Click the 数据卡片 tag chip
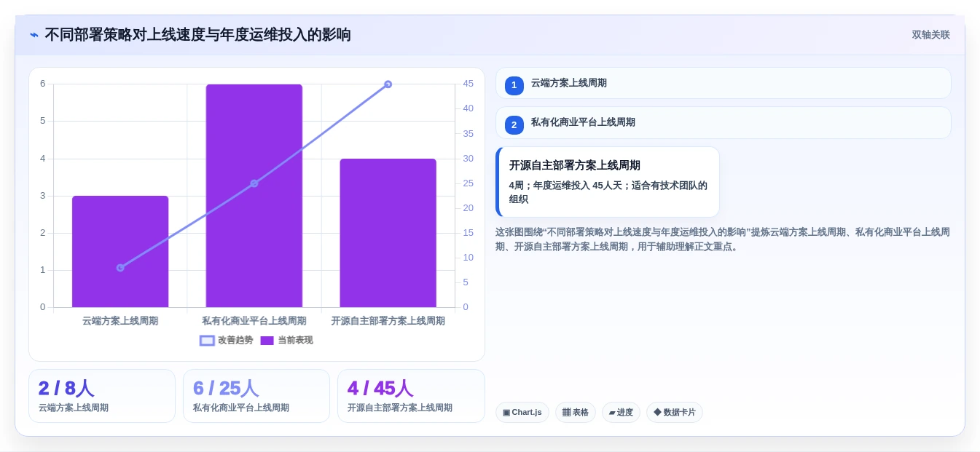 click(x=675, y=413)
